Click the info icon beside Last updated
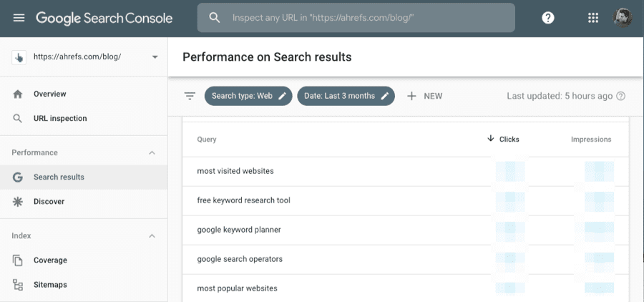 620,96
